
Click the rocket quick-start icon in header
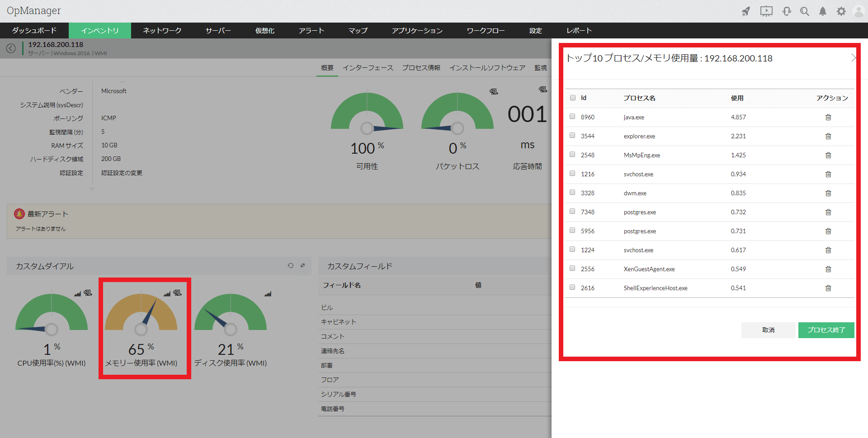[746, 11]
